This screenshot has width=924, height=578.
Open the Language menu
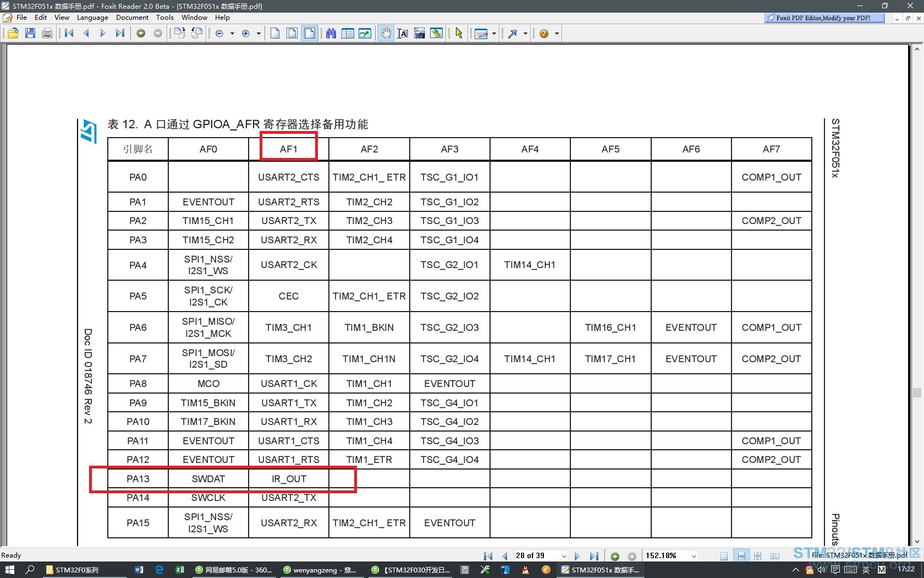pyautogui.click(x=92, y=18)
